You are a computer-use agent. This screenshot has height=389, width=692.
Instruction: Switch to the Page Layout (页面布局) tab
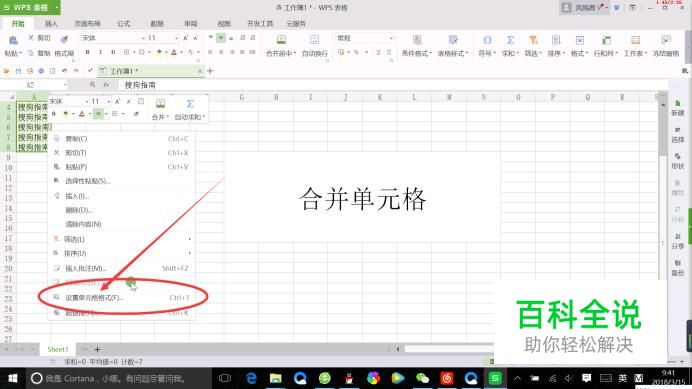coord(87,23)
